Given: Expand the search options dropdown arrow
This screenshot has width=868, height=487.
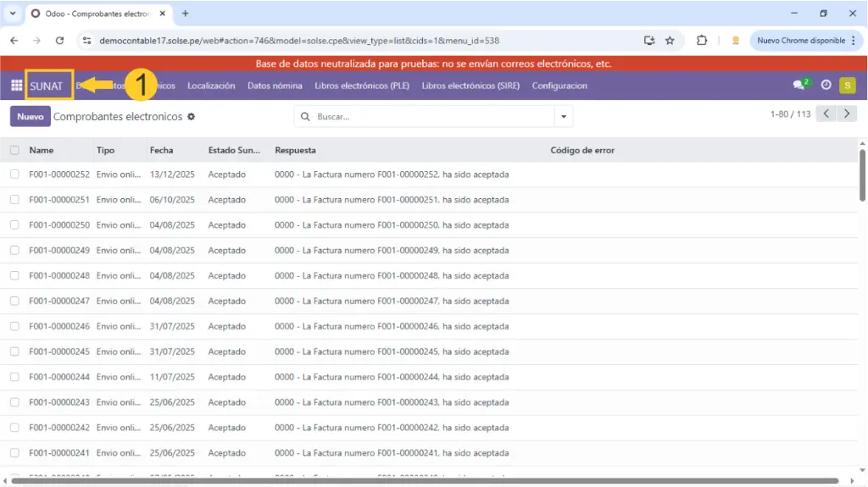Looking at the screenshot, I should tap(564, 117).
